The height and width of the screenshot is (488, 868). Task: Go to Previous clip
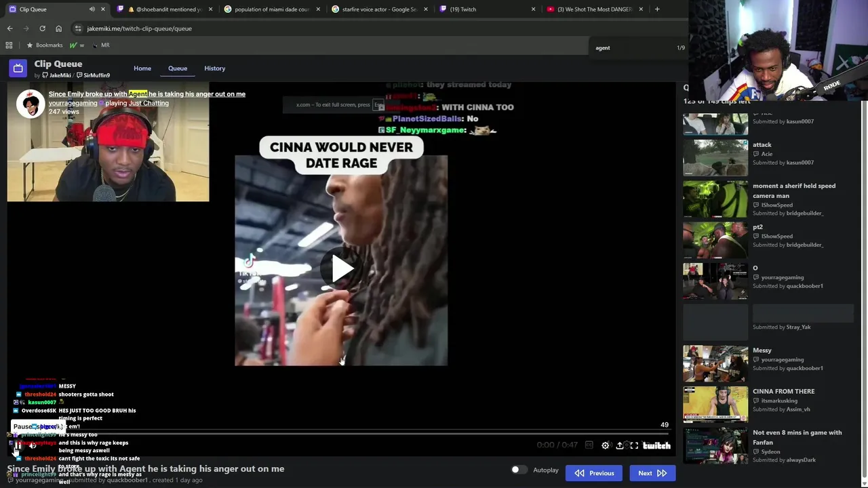[594, 473]
